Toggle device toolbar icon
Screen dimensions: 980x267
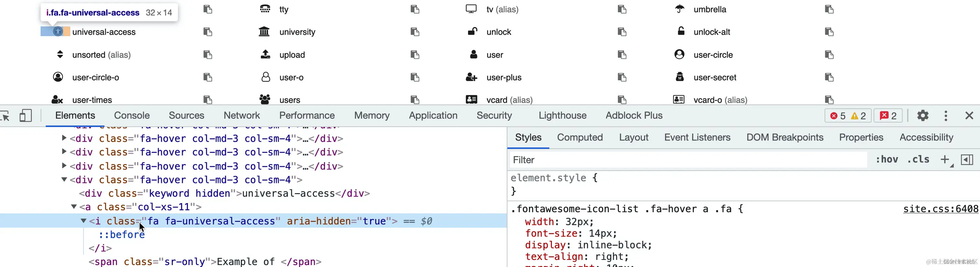point(26,115)
